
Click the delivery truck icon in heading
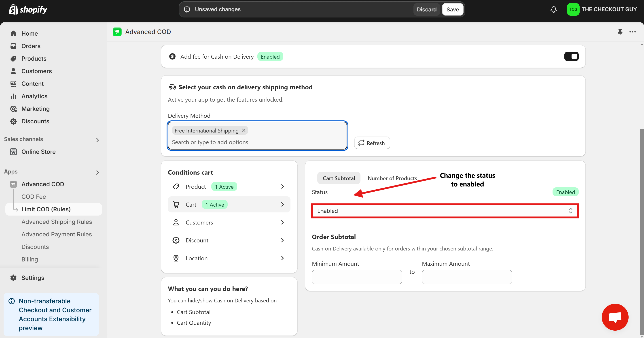point(172,87)
